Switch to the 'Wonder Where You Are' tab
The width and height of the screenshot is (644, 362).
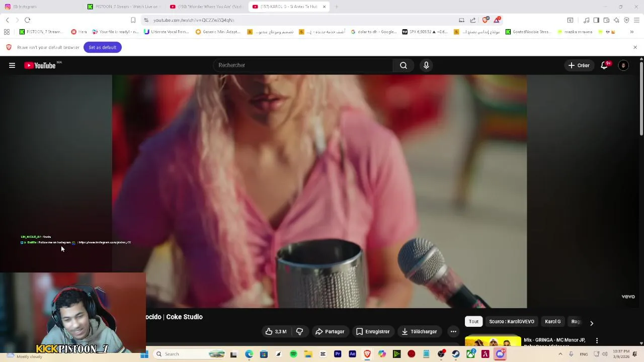coord(206,7)
